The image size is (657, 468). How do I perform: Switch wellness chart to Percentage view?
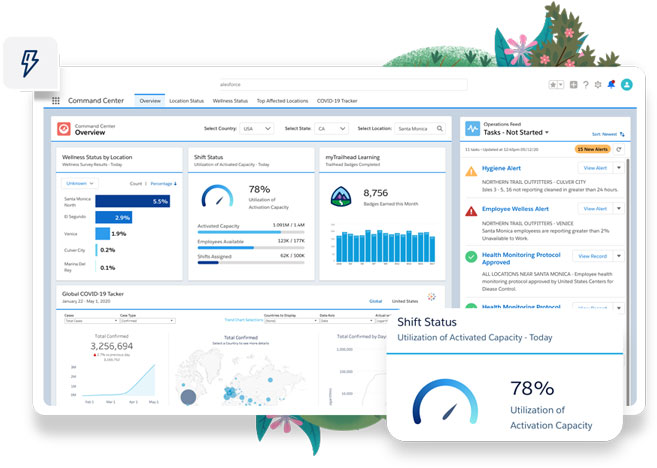[x=161, y=184]
